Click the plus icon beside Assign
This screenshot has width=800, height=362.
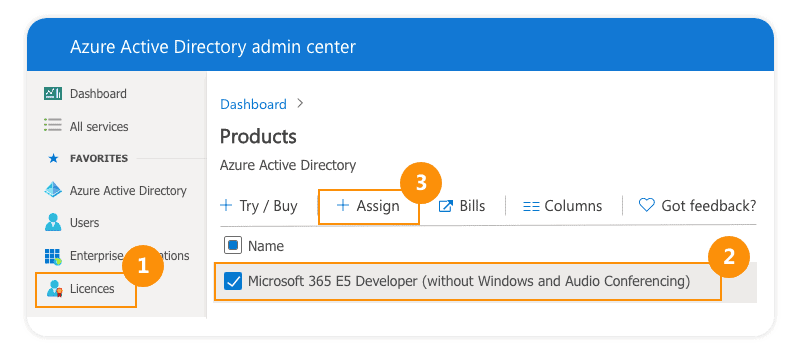click(x=343, y=205)
